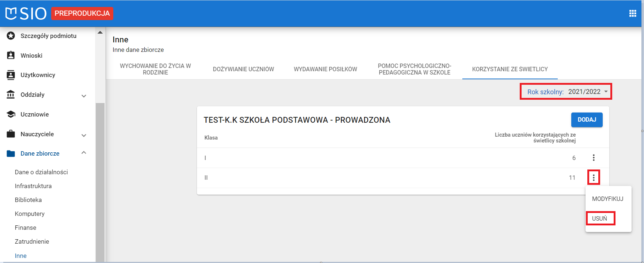Click the PREPRODUKCJA label
Viewport: 644px width, 263px height.
(82, 14)
